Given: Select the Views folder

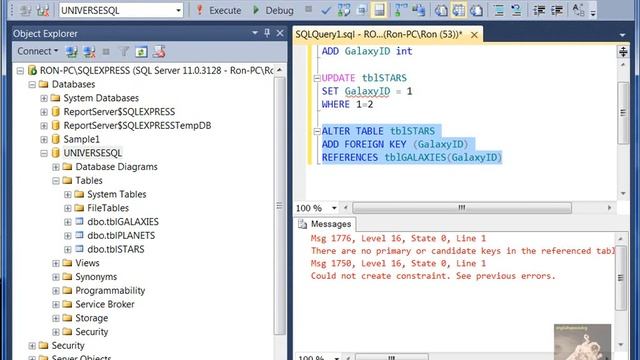Looking at the screenshot, I should pos(87,263).
